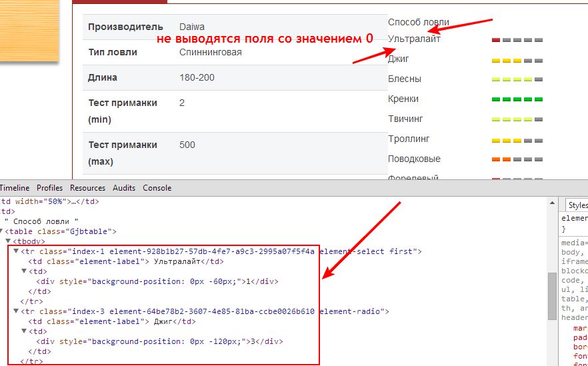Screen dimensions: 588x366
Task: Click the Кренки green rating bar
Action: click(517, 99)
